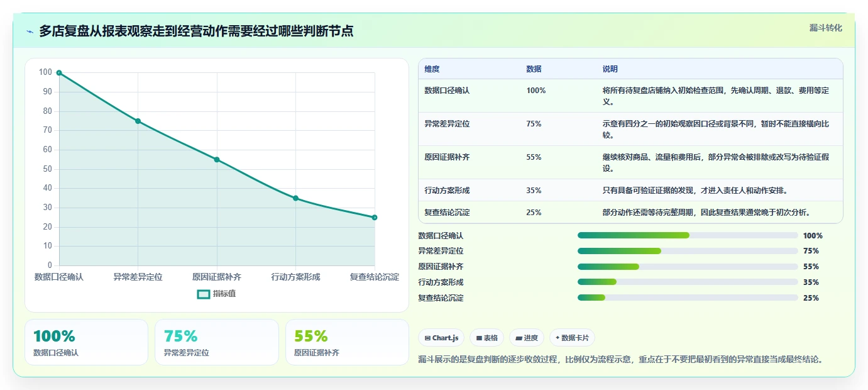868x390 pixels.
Task: Click the 35% progress bar for 行动方案形成
Action: 688,282
